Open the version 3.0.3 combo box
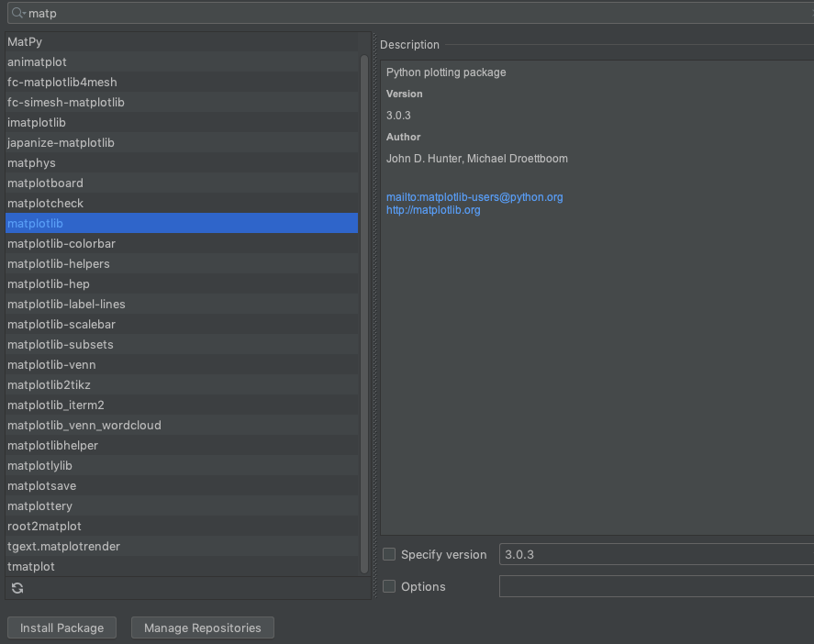Screen dimensions: 814x644 [x=656, y=554]
